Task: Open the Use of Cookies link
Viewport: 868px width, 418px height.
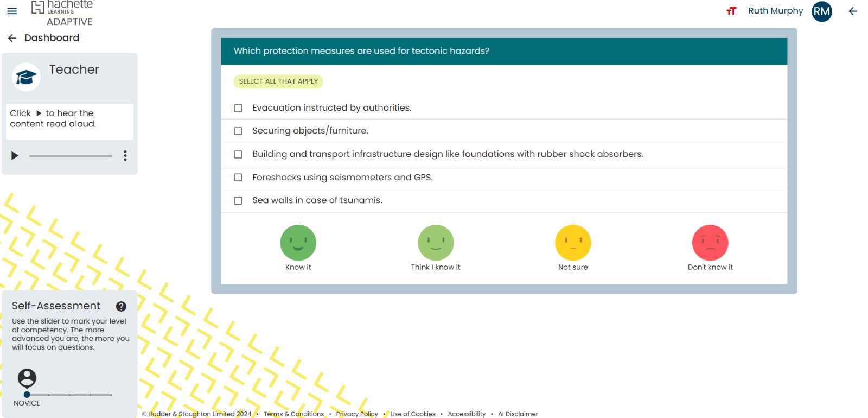Action: click(413, 414)
